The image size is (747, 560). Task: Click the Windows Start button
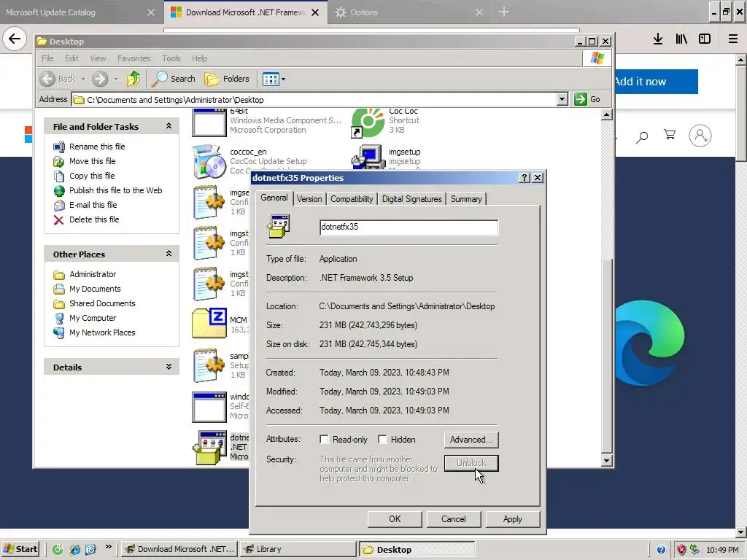click(x=20, y=549)
